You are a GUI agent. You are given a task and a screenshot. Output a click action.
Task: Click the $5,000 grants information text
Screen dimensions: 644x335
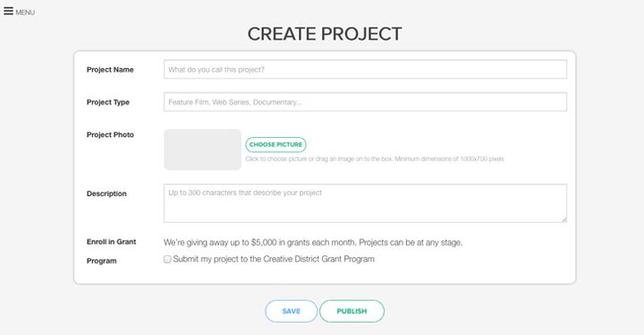pyautogui.click(x=313, y=243)
